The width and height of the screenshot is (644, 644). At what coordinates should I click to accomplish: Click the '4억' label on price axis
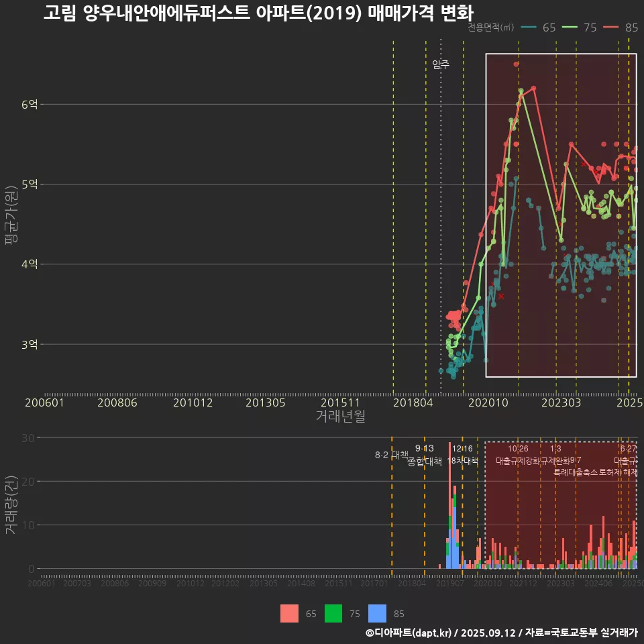[x=30, y=264]
